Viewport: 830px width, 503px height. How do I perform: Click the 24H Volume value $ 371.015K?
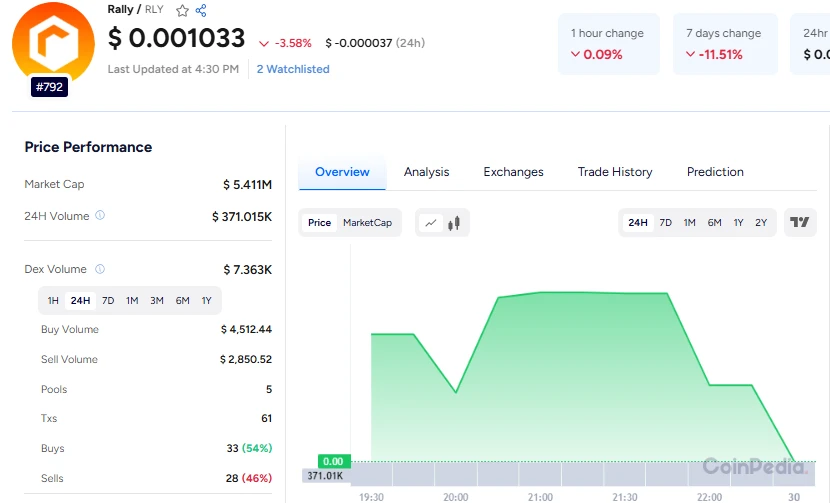coord(242,217)
